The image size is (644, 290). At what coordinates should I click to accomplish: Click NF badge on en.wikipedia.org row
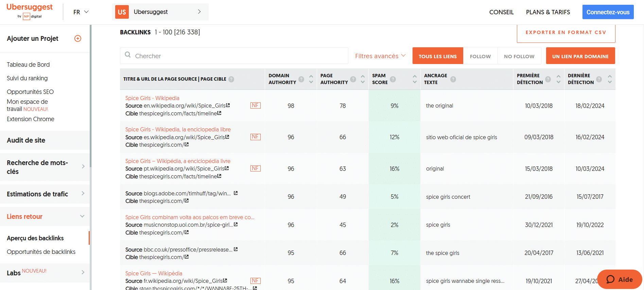coord(256,106)
